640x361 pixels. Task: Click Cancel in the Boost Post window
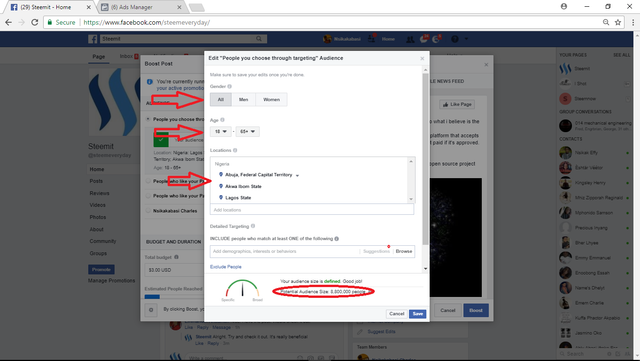pos(448,310)
